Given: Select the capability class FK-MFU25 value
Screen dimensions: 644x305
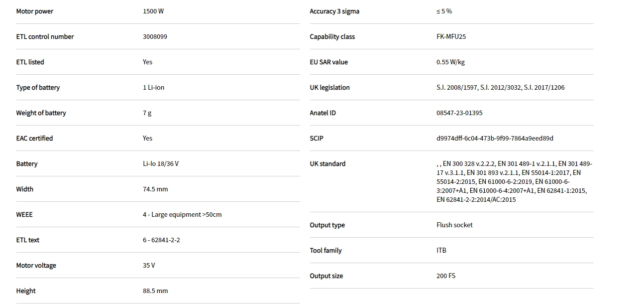Looking at the screenshot, I should pos(451,37).
